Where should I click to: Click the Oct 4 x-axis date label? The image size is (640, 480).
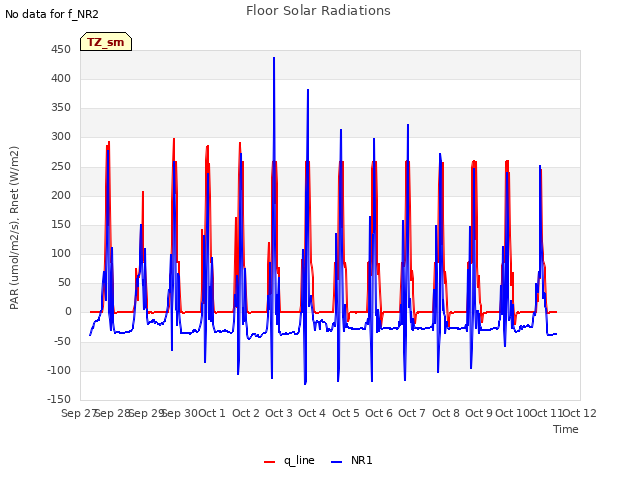[312, 413]
